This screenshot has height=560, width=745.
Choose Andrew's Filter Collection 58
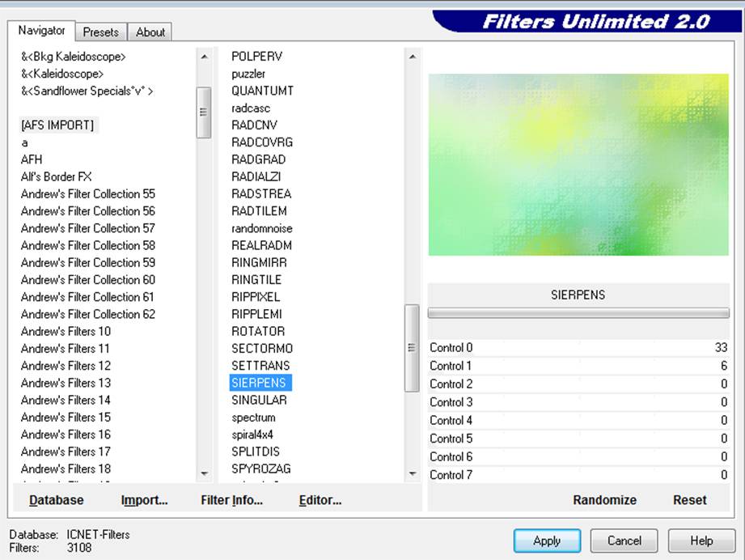(87, 245)
